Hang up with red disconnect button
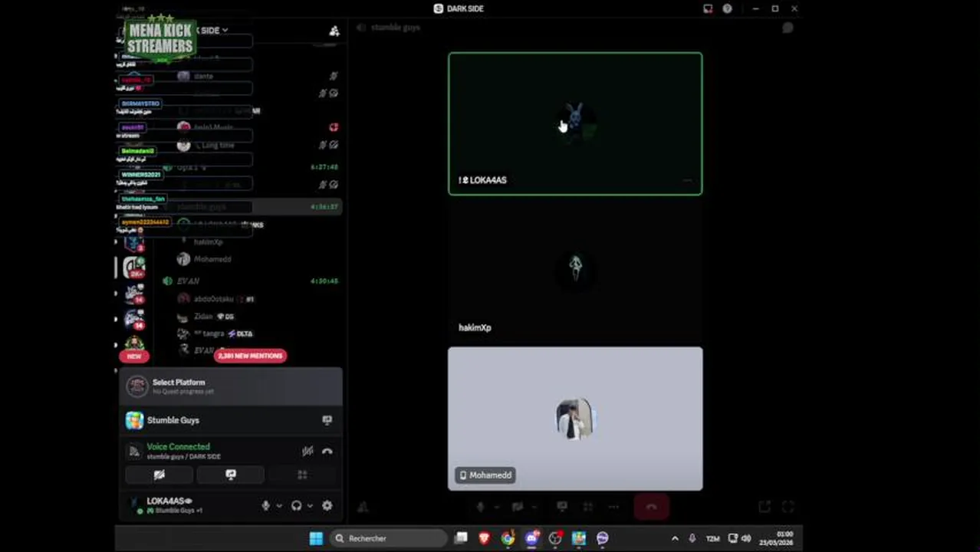The width and height of the screenshot is (980, 552). [651, 507]
